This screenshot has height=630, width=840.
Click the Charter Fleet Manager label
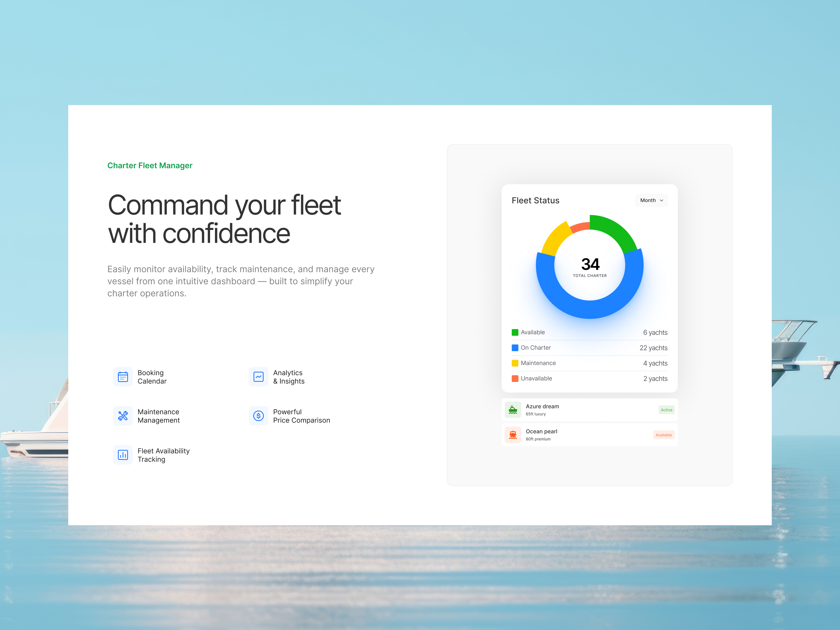[x=150, y=166]
